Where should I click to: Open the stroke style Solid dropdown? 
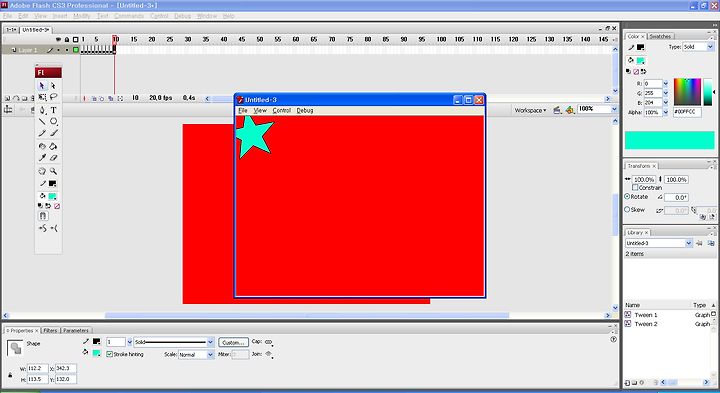coord(210,342)
